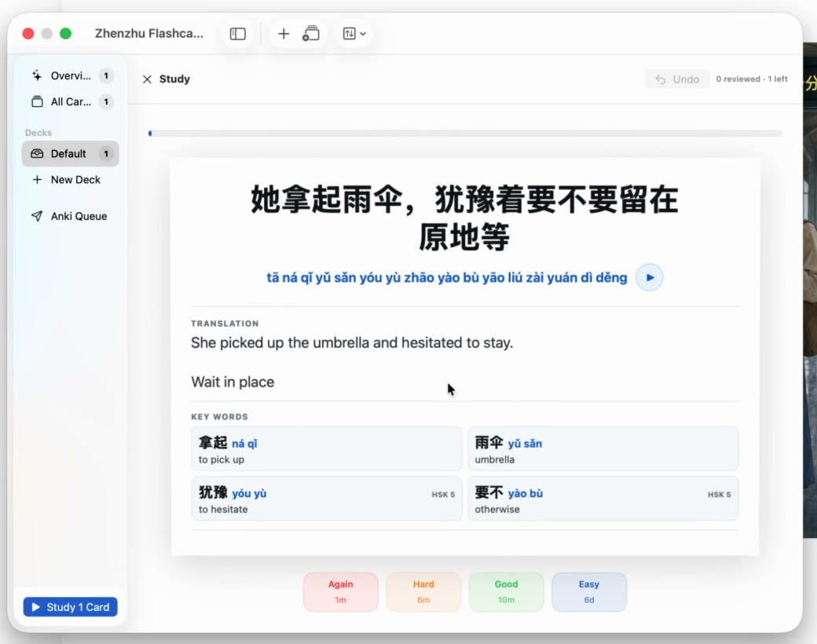Image resolution: width=817 pixels, height=644 pixels.
Task: Click the 'Wait in place' note
Action: 233,382
